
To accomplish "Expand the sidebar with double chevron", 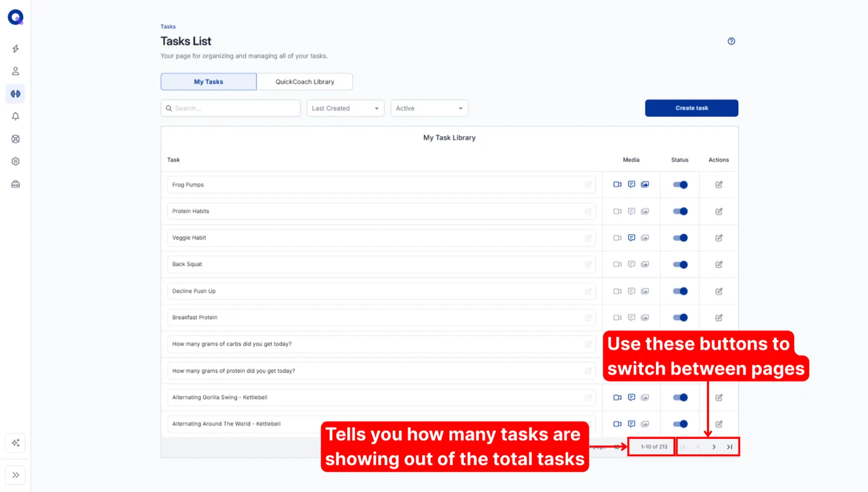I will click(16, 475).
